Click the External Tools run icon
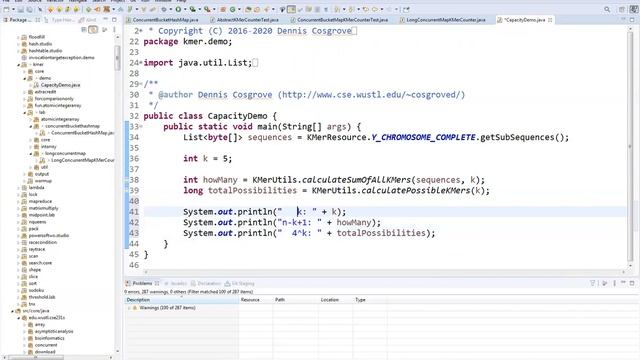640x360 pixels. tap(207, 9)
